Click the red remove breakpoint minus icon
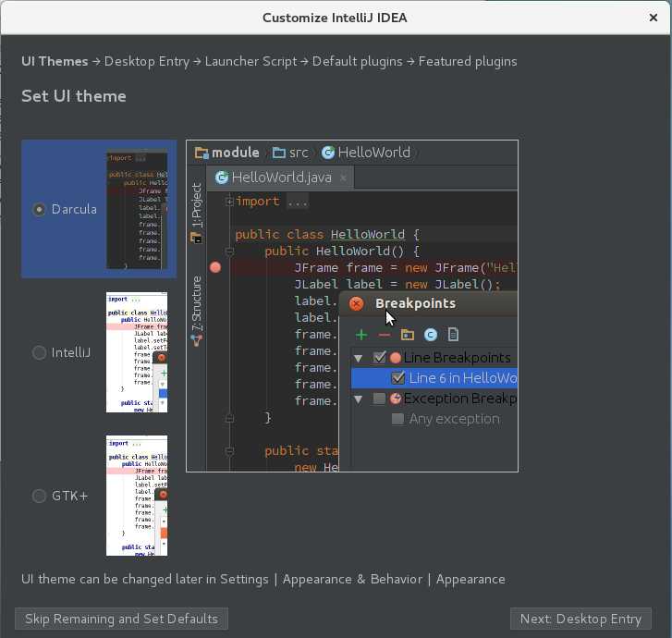 pos(385,335)
